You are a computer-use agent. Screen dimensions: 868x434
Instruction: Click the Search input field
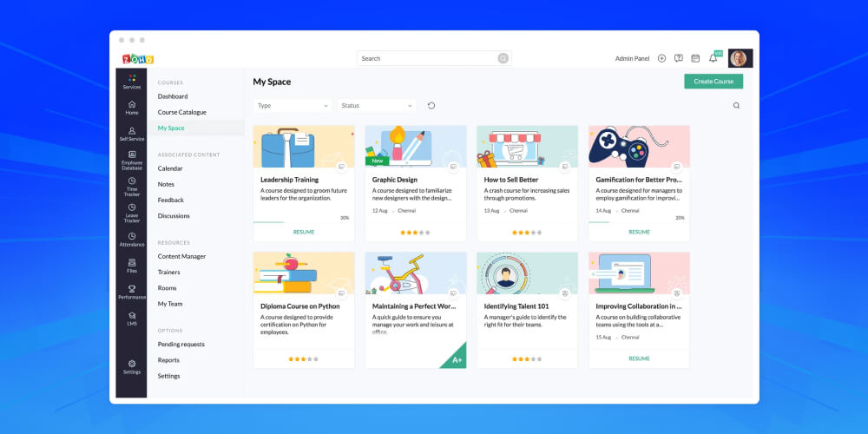tap(434, 58)
